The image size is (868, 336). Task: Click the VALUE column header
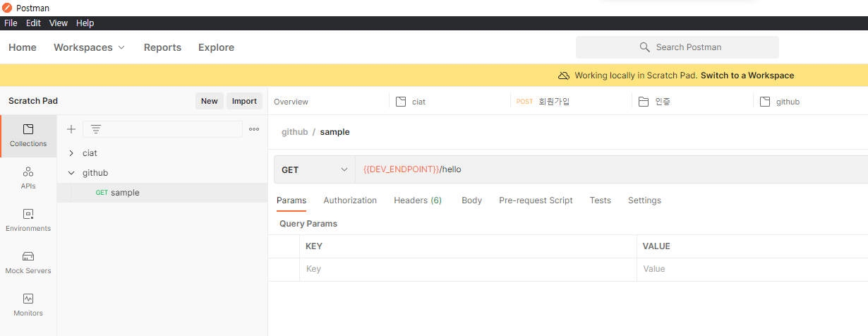(x=656, y=246)
